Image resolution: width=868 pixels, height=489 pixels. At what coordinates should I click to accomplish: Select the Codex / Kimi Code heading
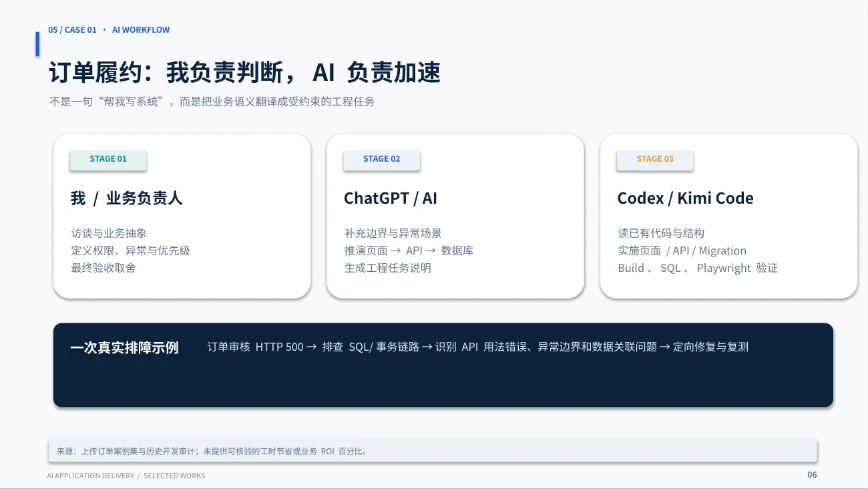point(685,198)
